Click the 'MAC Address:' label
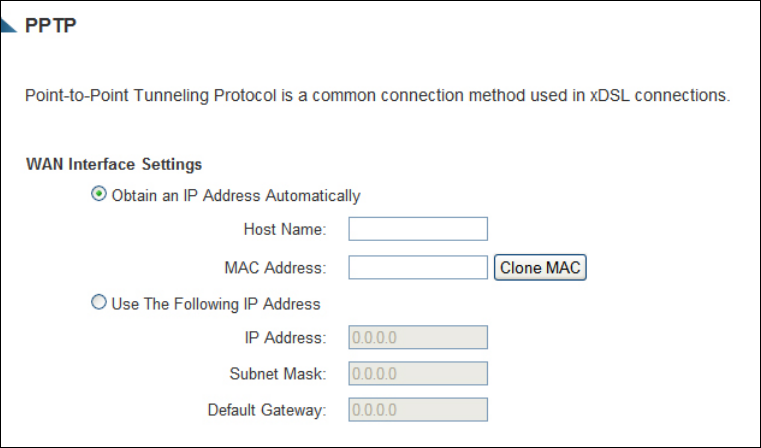This screenshot has width=761, height=448. coord(275,268)
